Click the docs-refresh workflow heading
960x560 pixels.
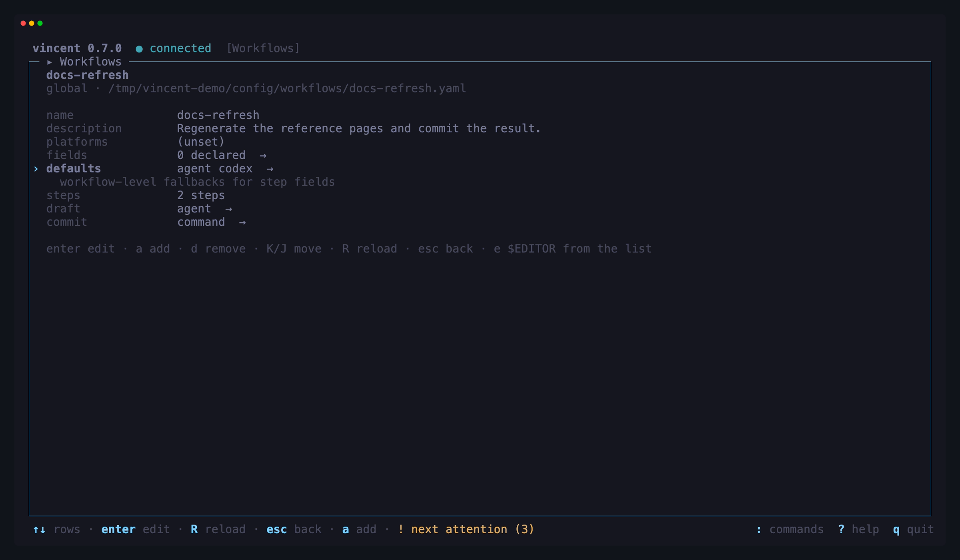[87, 75]
